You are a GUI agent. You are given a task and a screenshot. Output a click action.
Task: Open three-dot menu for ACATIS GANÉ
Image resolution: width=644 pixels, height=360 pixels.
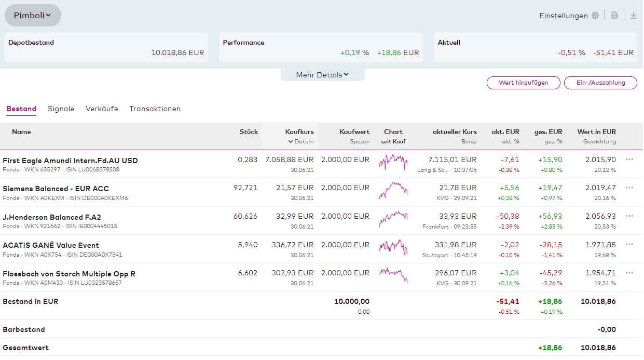coord(629,245)
